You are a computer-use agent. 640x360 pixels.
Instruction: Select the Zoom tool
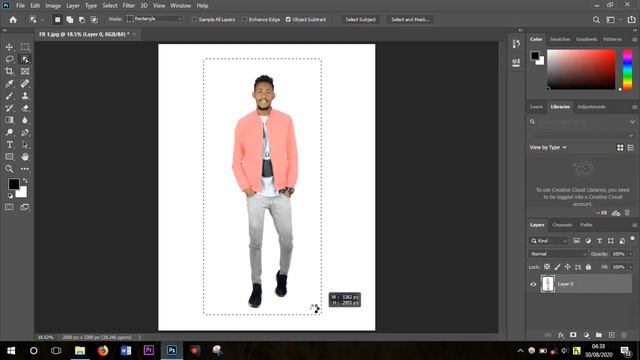point(9,169)
